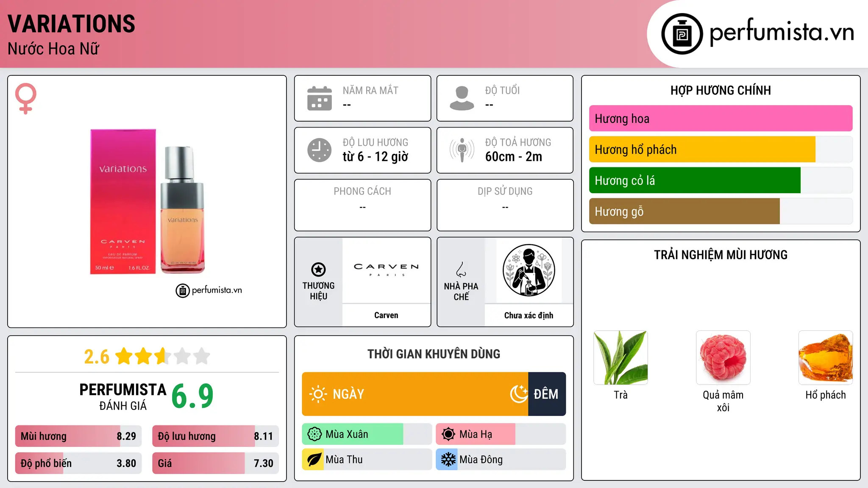Click the perfumista.vn watermark under the bottle

click(x=209, y=290)
